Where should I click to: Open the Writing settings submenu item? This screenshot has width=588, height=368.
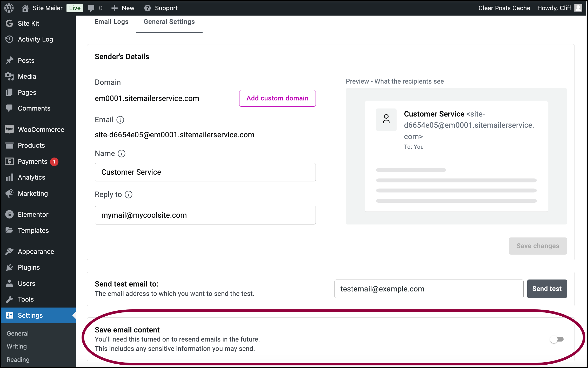[17, 346]
